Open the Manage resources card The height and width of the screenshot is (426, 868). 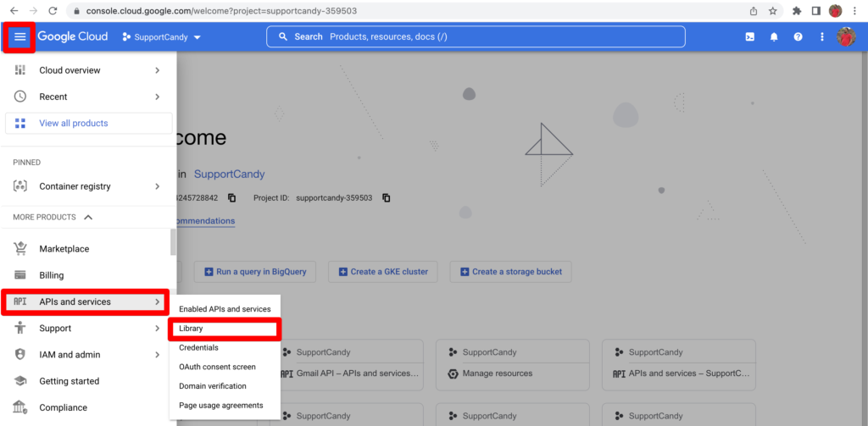[x=513, y=363]
